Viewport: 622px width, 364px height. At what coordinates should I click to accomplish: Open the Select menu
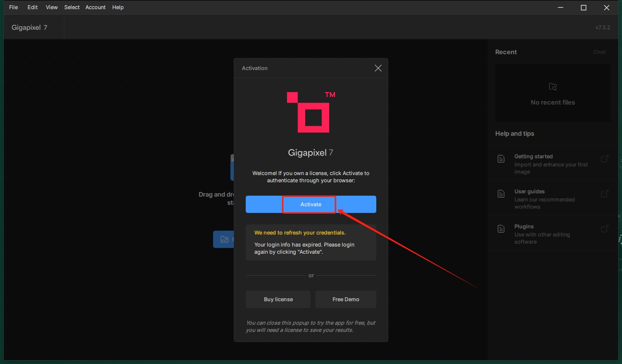(x=72, y=7)
